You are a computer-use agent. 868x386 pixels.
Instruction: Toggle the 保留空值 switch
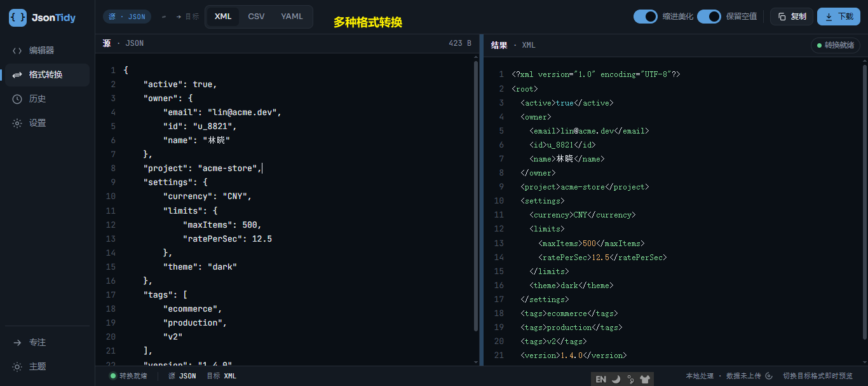[x=709, y=17]
